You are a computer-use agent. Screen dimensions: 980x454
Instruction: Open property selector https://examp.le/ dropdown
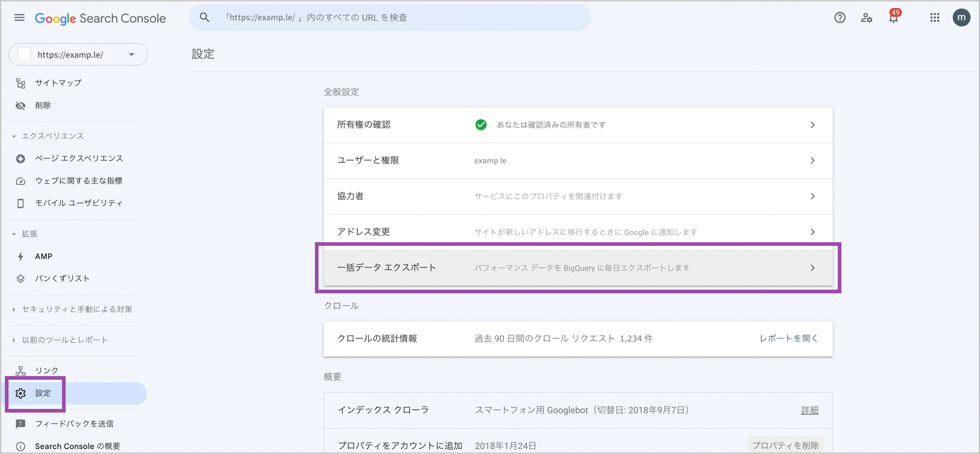pos(78,55)
